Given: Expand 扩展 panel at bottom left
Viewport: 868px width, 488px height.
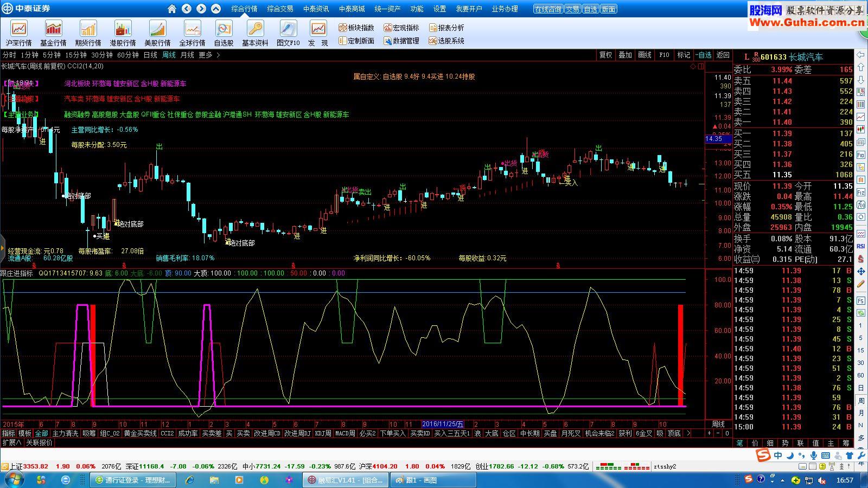Looking at the screenshot, I should coord(11,442).
